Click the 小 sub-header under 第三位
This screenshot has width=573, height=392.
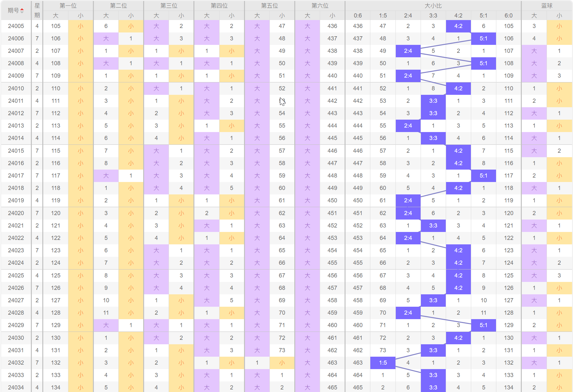click(x=181, y=16)
